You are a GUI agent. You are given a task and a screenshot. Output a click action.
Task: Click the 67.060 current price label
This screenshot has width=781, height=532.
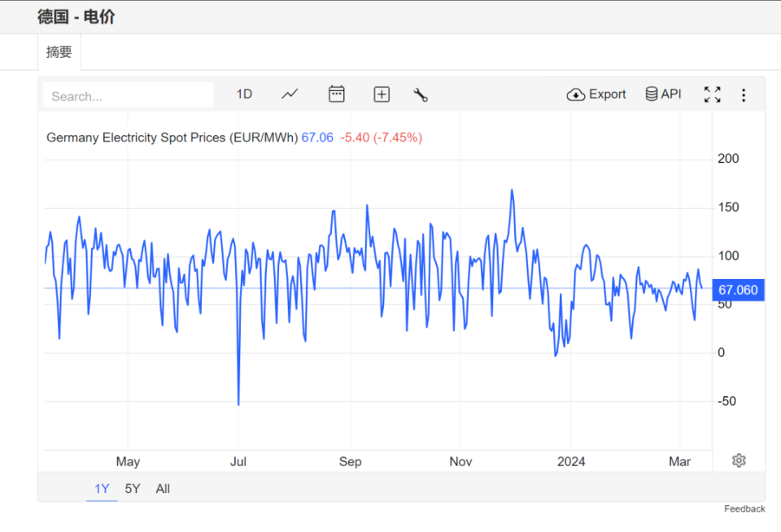[738, 290]
